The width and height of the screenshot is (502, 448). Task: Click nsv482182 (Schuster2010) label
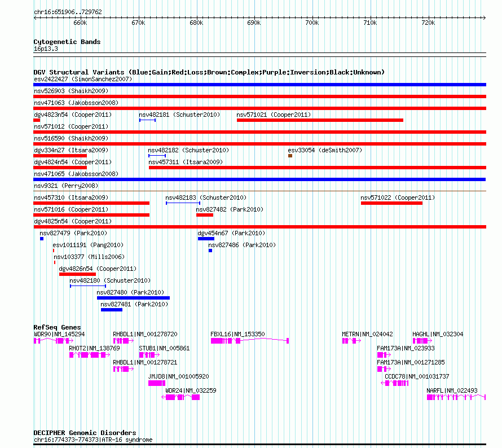click(x=188, y=150)
